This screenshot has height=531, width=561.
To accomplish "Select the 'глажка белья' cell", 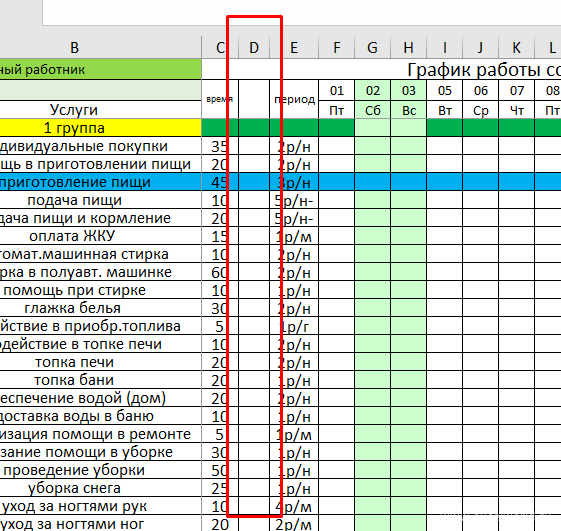I will (74, 308).
